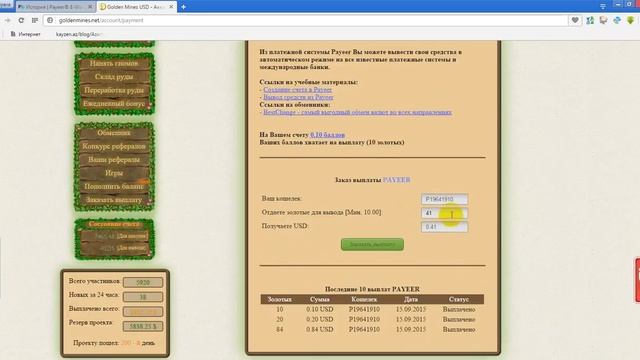Open the Пополнить баланс menu item
The height and width of the screenshot is (360, 640).
click(x=114, y=187)
